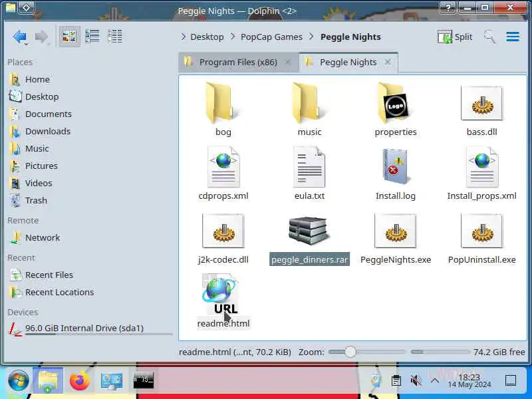Select the readme.html URL icon
The width and height of the screenshot is (532, 399).
(221, 295)
